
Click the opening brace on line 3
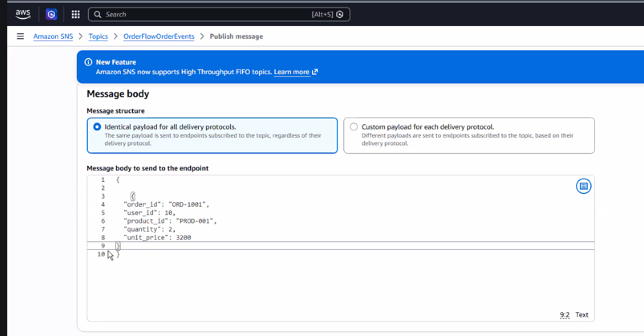pos(133,196)
